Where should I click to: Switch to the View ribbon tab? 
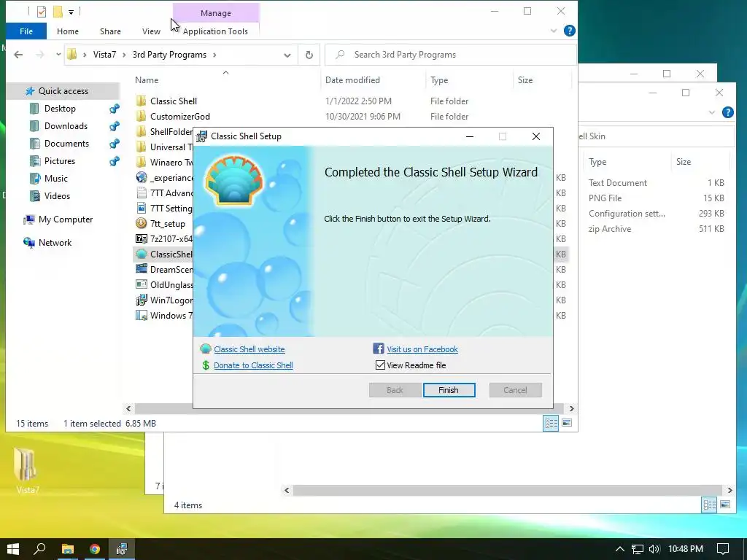(151, 31)
